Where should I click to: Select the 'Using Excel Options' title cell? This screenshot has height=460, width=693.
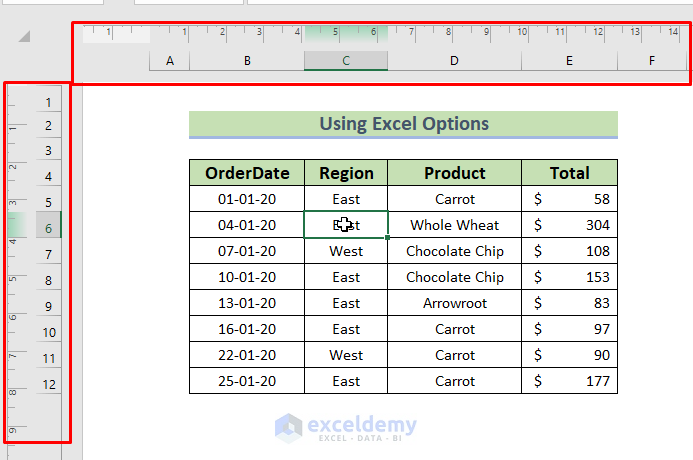(x=403, y=124)
